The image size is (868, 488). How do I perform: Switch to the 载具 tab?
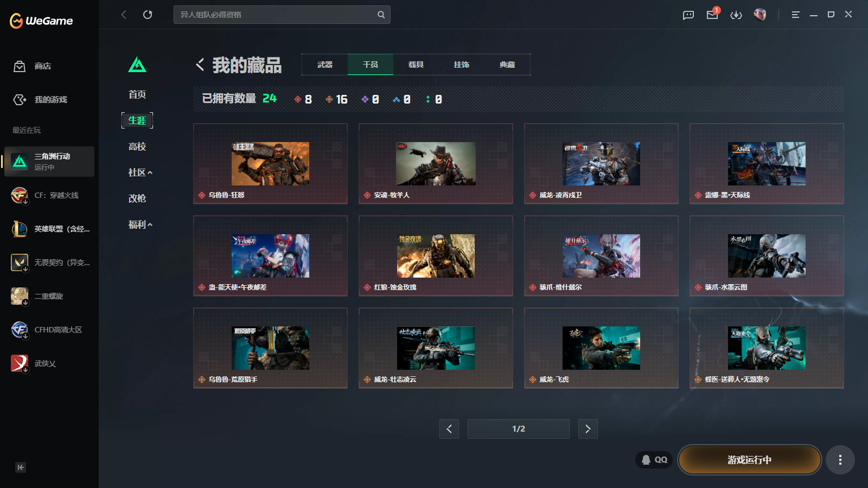pos(416,65)
